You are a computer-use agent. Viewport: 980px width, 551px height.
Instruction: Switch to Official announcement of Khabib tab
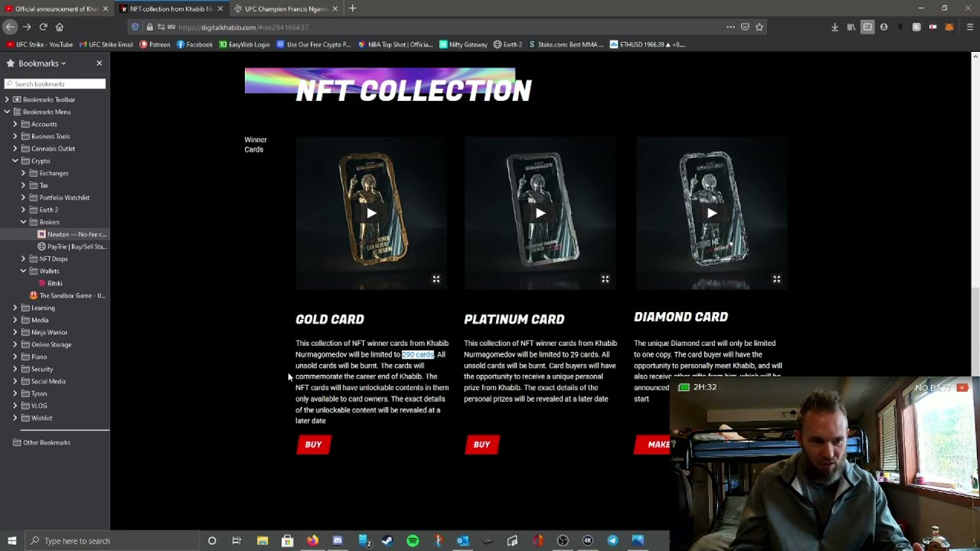56,8
